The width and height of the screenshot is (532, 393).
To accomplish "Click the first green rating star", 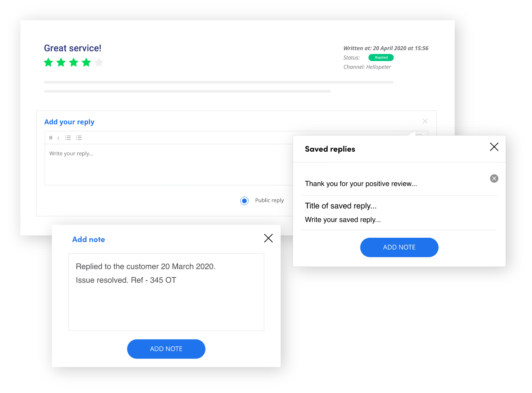I will coord(48,62).
